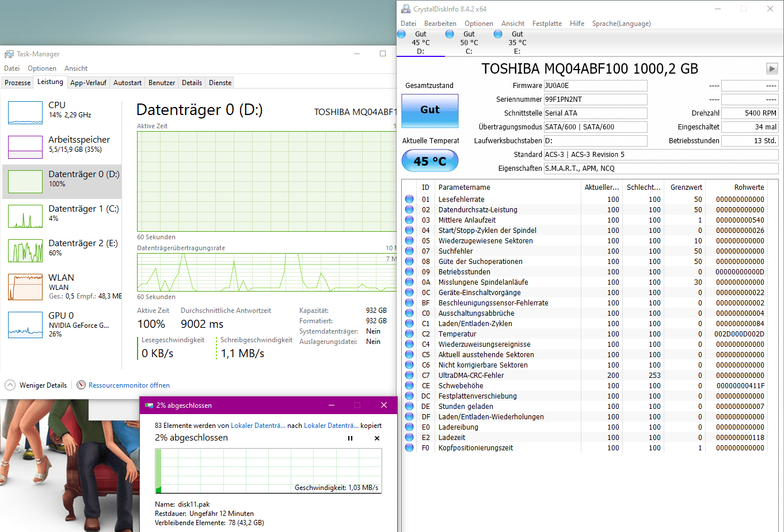Screen dimensions: 784x532
Task: Switch to the App-Verlauf tab
Action: pyautogui.click(x=88, y=83)
